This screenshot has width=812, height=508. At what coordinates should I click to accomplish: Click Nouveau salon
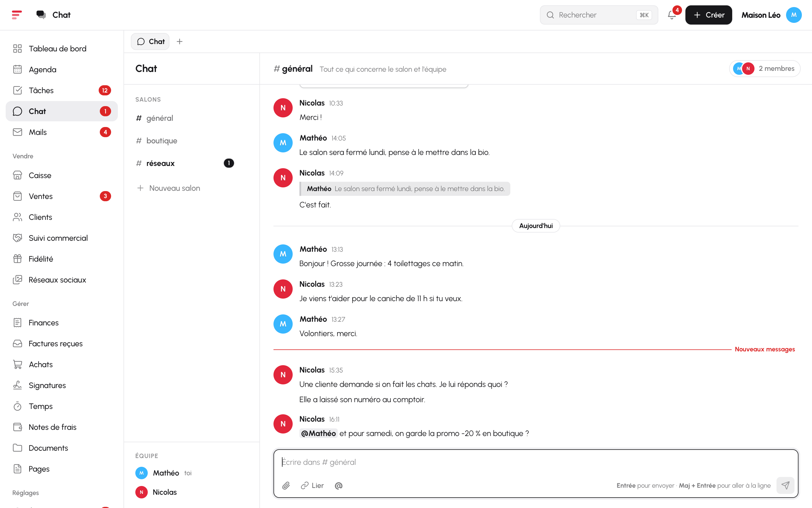[168, 188]
